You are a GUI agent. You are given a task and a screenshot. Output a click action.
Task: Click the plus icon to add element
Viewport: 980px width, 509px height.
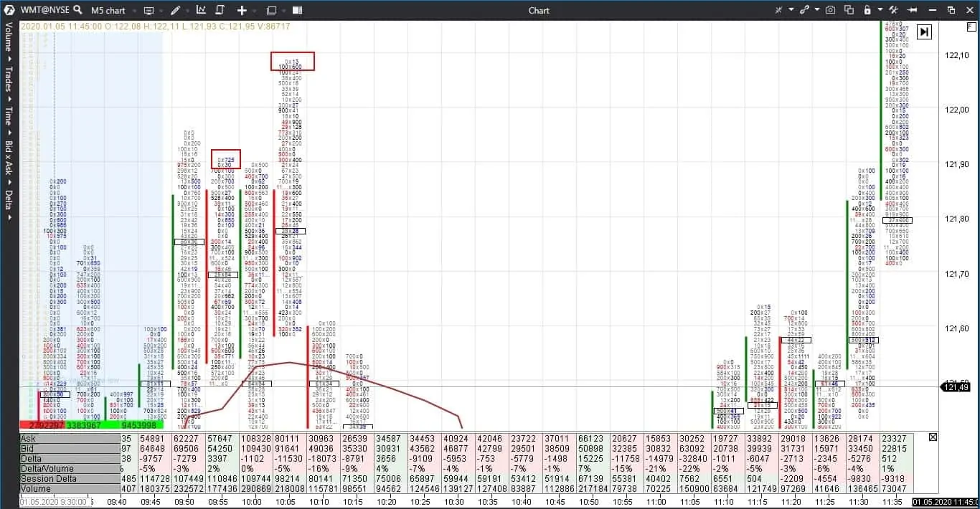click(x=241, y=10)
